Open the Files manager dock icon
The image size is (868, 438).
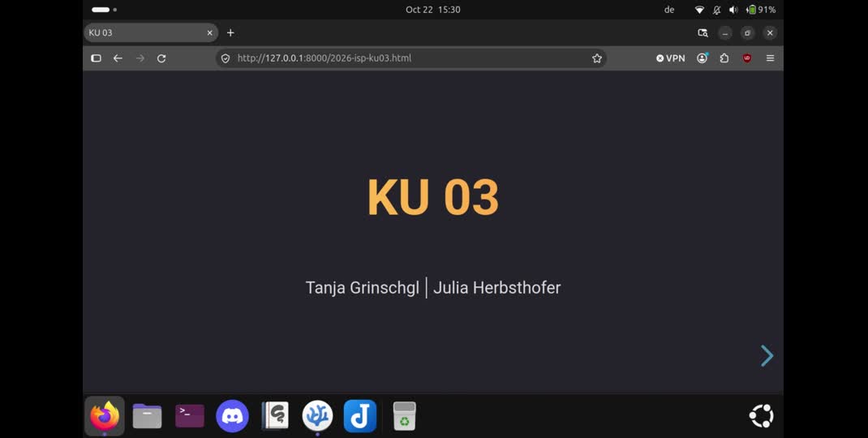148,416
